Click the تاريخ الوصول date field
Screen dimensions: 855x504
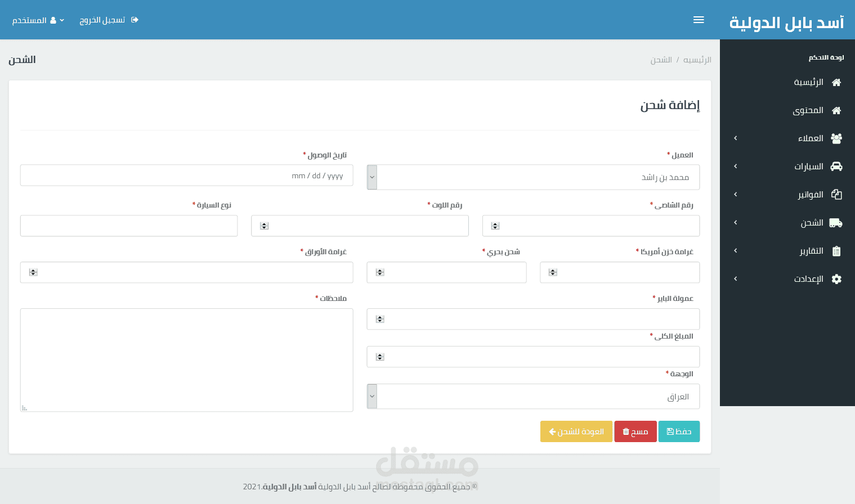point(186,175)
